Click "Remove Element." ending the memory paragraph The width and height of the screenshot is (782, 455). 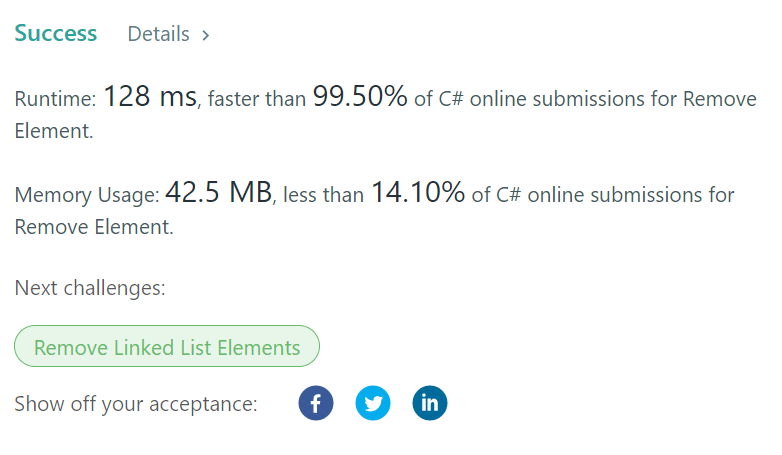click(94, 227)
